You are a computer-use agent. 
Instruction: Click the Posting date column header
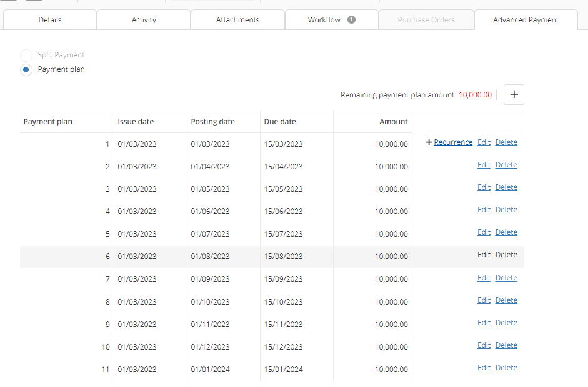pyautogui.click(x=212, y=122)
